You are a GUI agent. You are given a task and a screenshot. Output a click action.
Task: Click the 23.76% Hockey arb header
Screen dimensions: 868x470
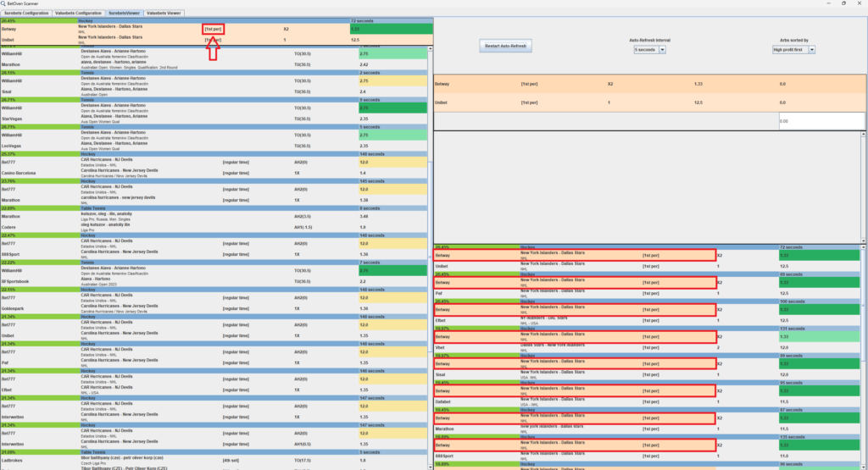214,181
